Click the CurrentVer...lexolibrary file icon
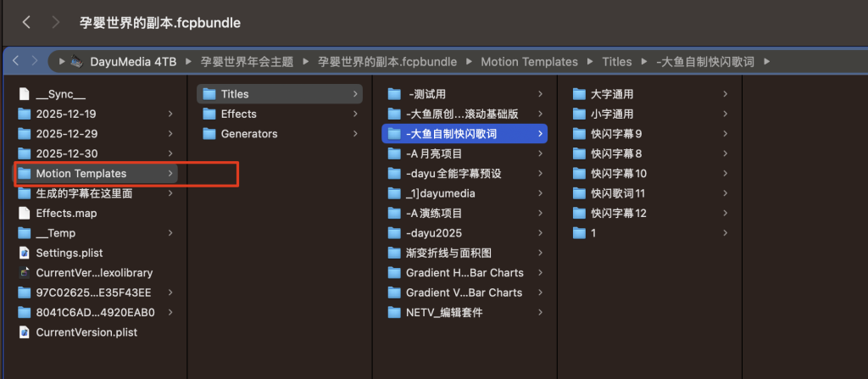The width and height of the screenshot is (868, 379). [24, 272]
